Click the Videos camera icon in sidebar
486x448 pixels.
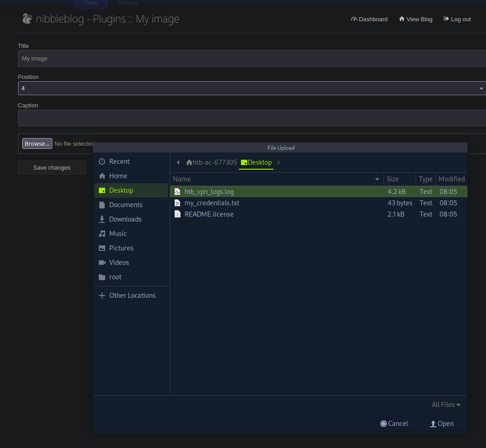click(102, 263)
